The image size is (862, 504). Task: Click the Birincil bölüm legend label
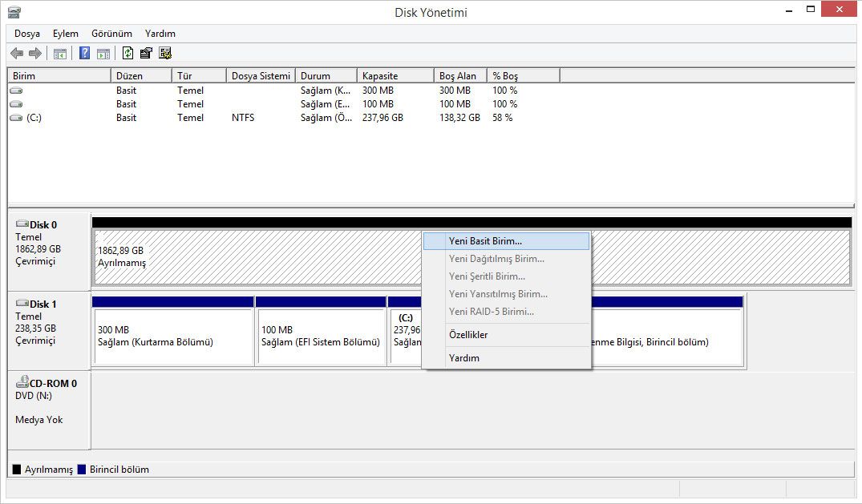click(x=119, y=470)
